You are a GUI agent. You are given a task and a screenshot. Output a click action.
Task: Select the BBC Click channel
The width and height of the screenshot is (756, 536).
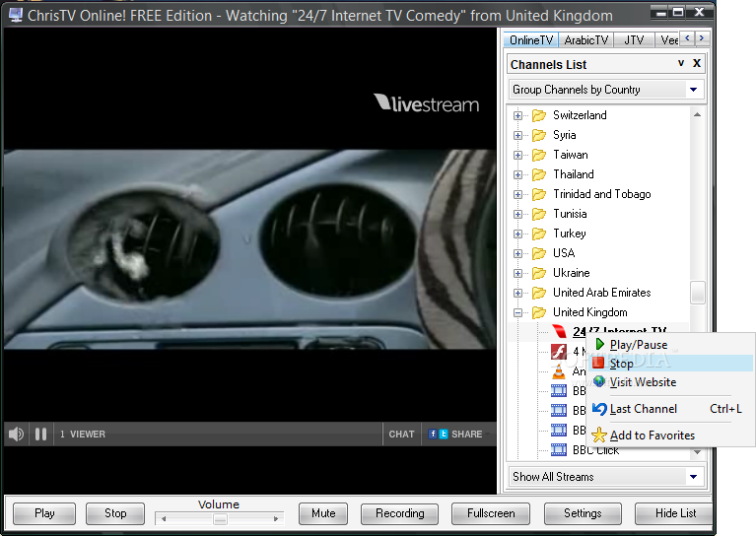(596, 450)
